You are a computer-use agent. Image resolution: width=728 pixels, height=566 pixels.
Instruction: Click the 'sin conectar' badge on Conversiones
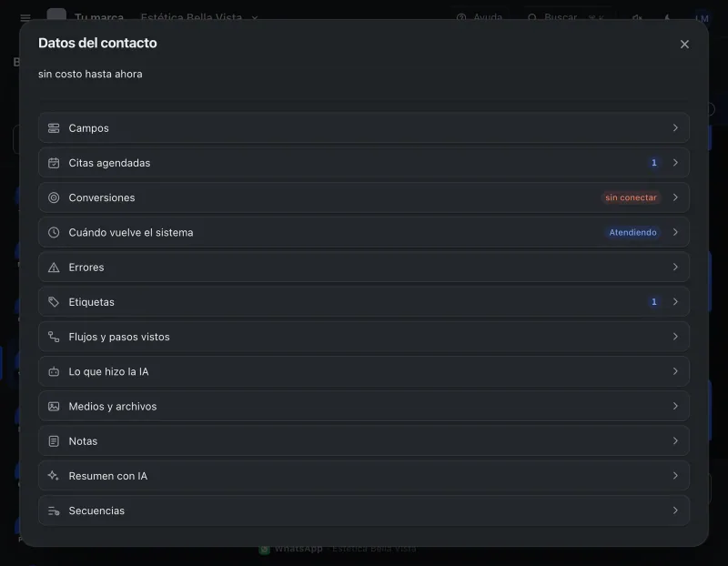[x=631, y=197]
